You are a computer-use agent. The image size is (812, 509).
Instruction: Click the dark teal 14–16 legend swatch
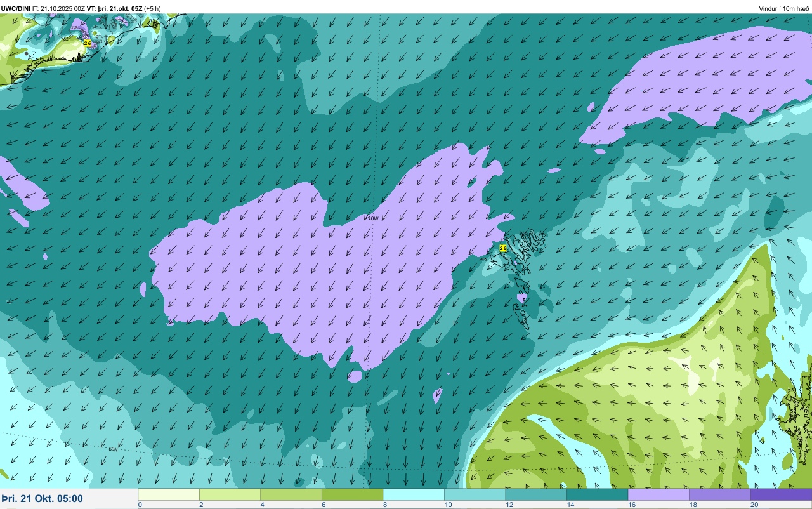coord(598,494)
